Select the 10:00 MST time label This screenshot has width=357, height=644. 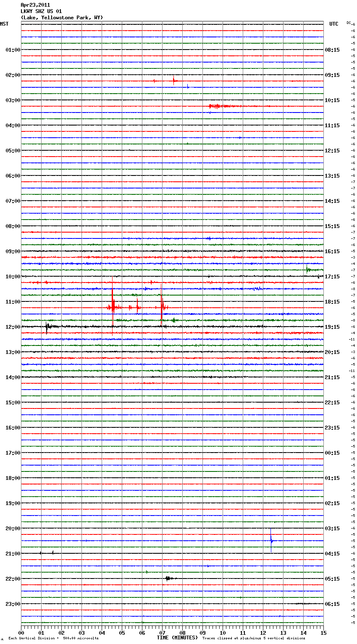click(x=13, y=276)
